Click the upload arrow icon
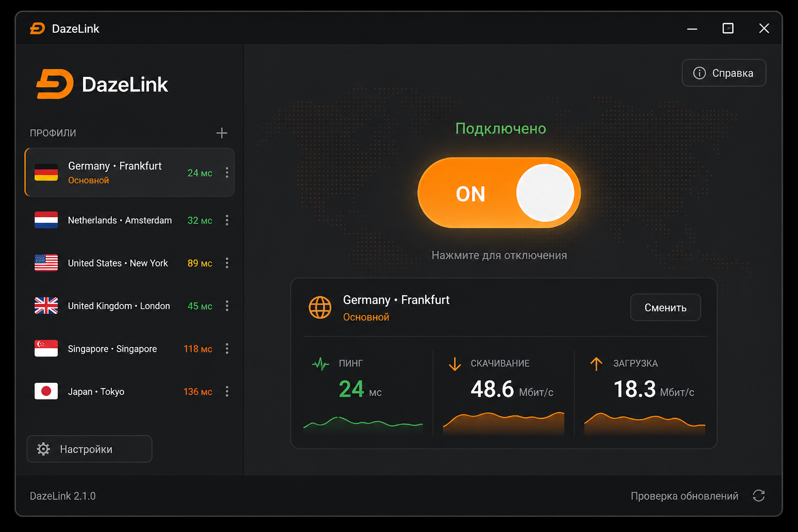 596,364
